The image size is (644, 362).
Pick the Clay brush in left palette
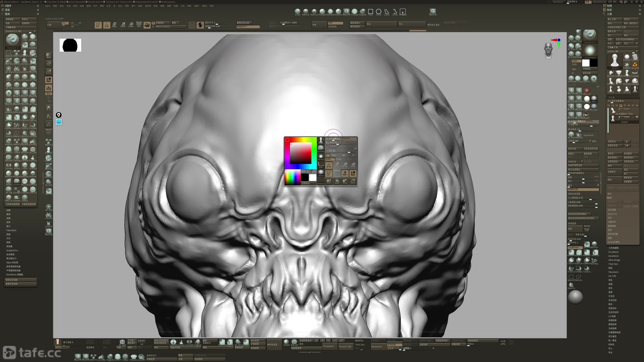(25, 37)
